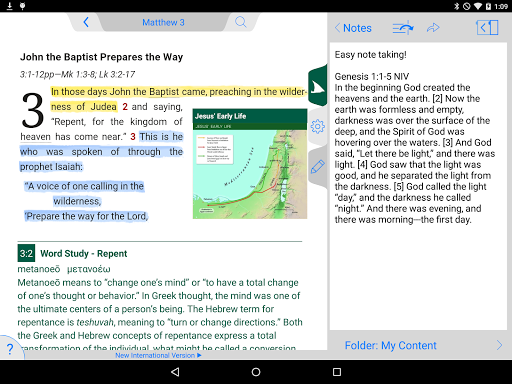Collapse the notes side panel icon

(x=487, y=28)
